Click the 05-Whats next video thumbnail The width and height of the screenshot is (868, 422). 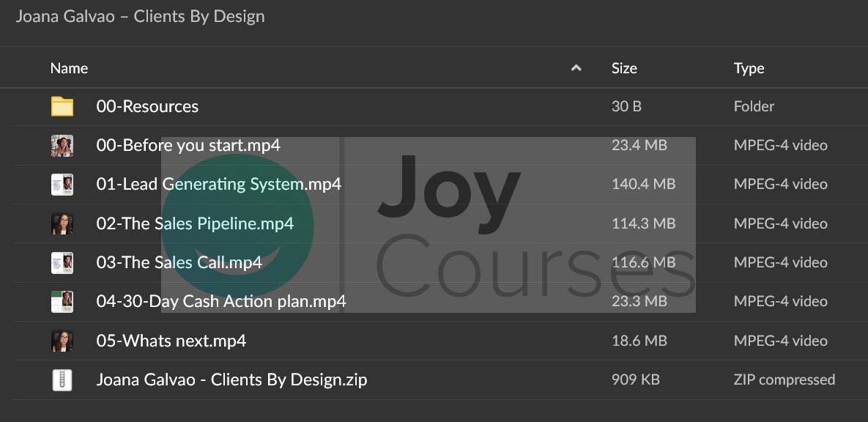pyautogui.click(x=62, y=341)
